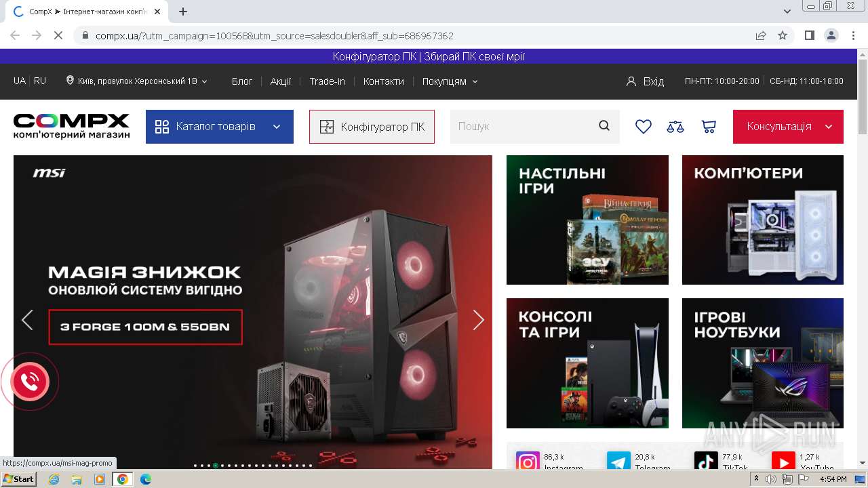Image resolution: width=868 pixels, height=488 pixels.
Task: Open the Консолі та ігри category tile
Action: pyautogui.click(x=587, y=363)
